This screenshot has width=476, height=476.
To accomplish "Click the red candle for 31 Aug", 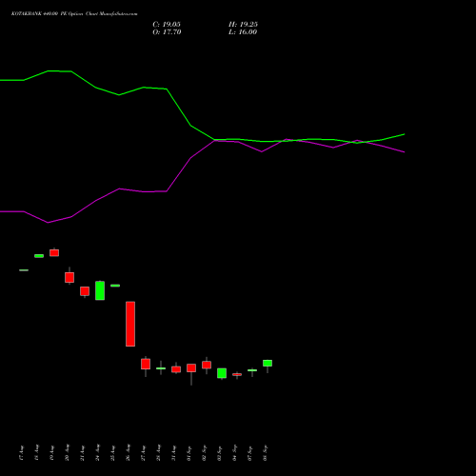I will [176, 369].
